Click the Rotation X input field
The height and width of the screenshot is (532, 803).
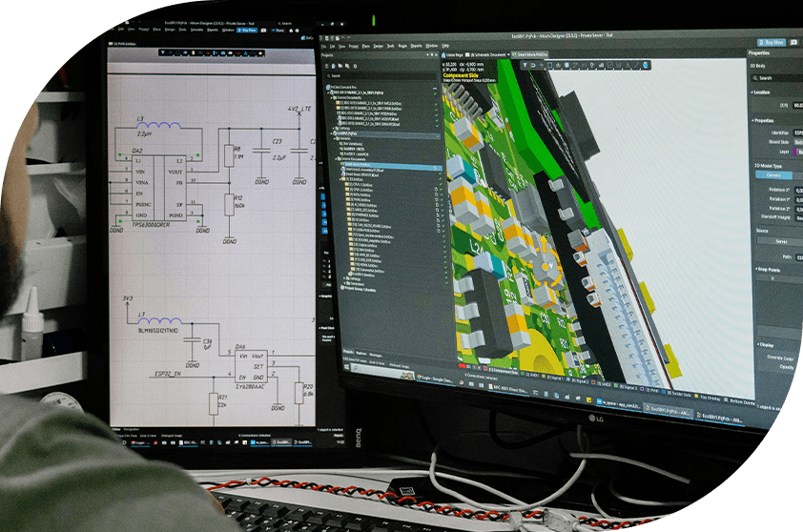(798, 190)
